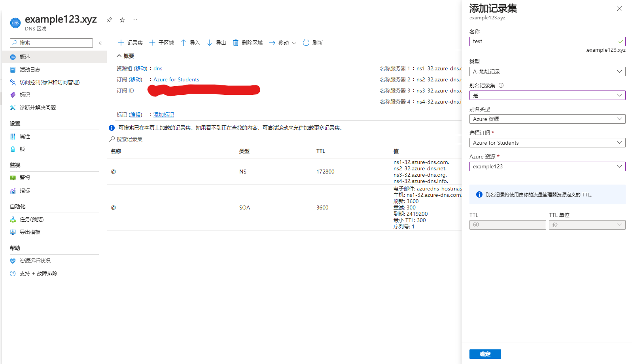The height and width of the screenshot is (364, 632).
Task: Collapse the 概要 essentials section
Action: coord(119,56)
